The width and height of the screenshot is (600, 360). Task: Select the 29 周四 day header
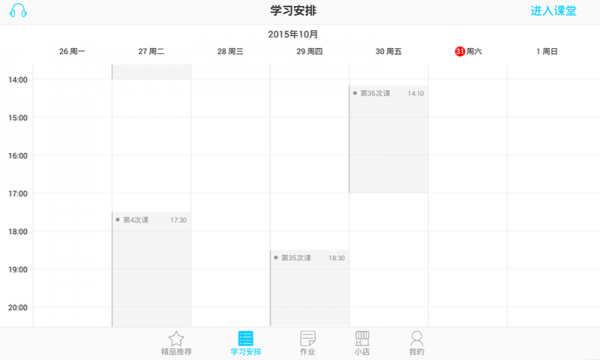tap(310, 51)
